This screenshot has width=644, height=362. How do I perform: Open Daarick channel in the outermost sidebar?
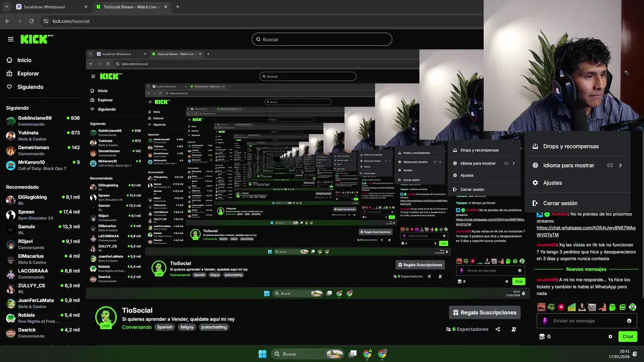click(43, 333)
